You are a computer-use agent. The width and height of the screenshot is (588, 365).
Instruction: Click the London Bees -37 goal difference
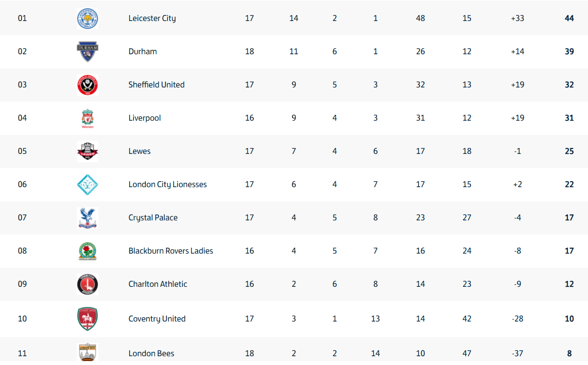(x=518, y=353)
